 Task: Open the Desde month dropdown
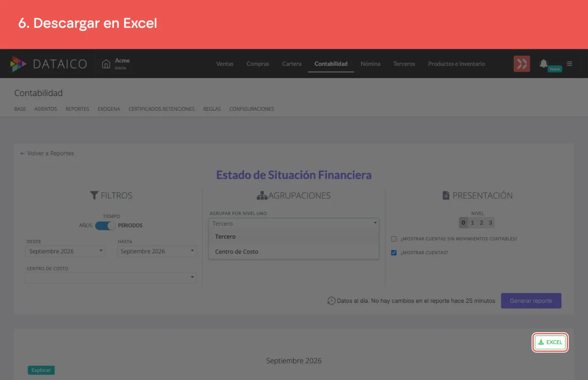coord(65,251)
